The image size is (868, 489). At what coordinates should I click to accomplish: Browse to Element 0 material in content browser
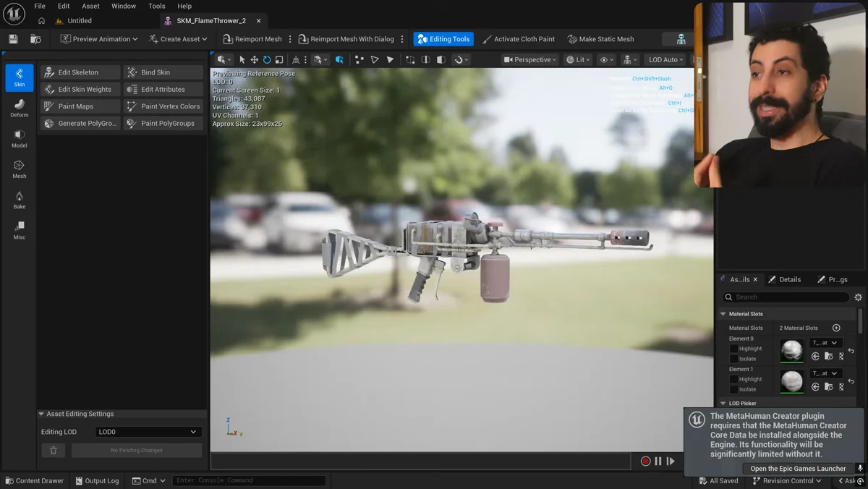click(x=829, y=356)
